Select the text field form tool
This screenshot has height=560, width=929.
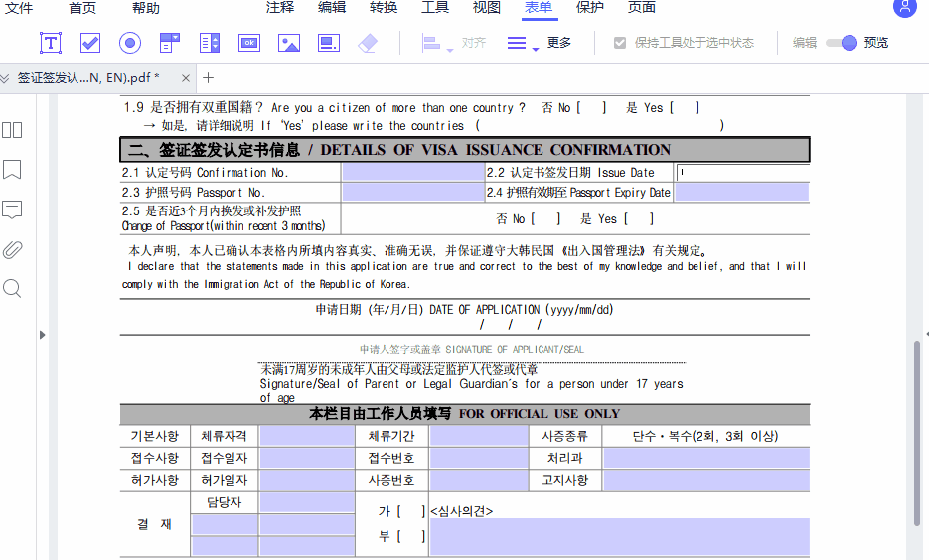tap(51, 43)
